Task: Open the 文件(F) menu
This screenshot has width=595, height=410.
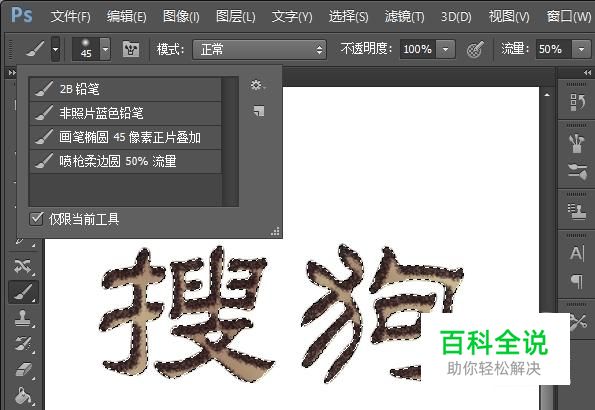Action: click(71, 17)
